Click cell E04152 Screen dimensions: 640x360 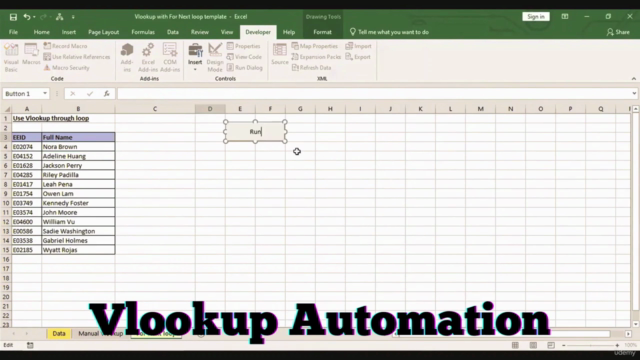[27, 156]
